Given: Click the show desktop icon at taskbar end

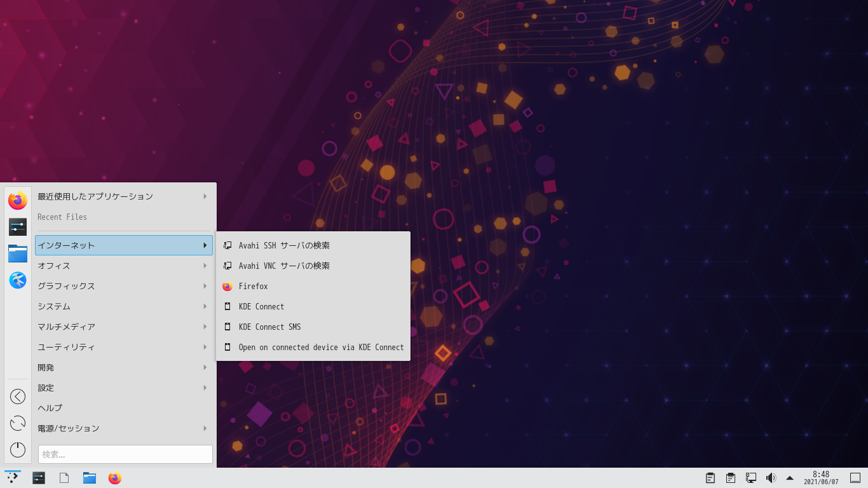Looking at the screenshot, I should pyautogui.click(x=855, y=478).
